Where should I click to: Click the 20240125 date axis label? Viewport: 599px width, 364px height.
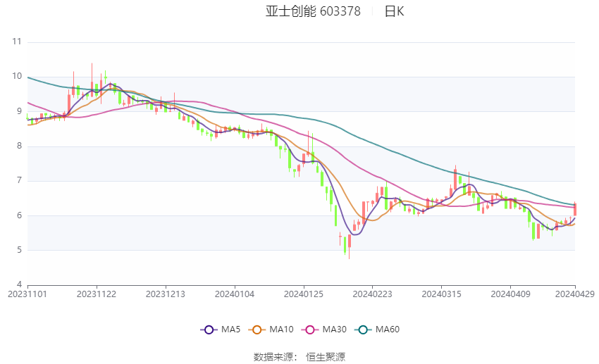click(304, 294)
